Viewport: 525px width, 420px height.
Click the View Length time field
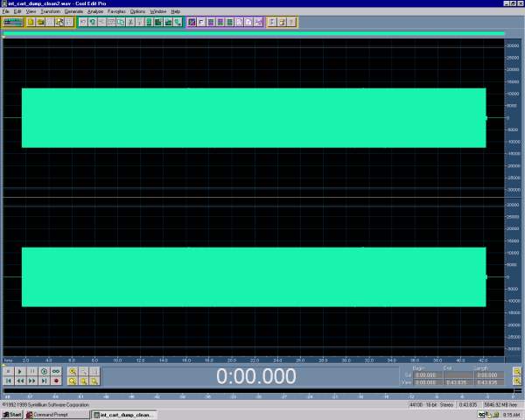[489, 382]
